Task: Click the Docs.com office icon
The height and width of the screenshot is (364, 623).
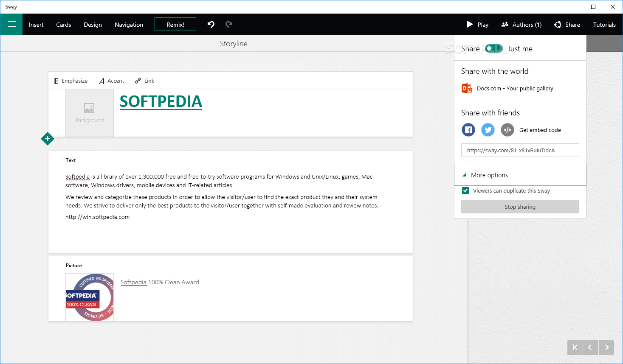Action: click(467, 88)
